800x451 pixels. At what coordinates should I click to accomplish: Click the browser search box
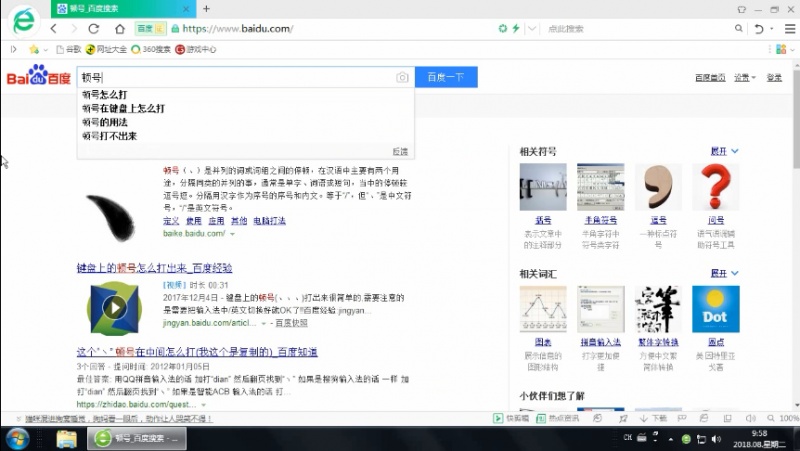[x=638, y=29]
